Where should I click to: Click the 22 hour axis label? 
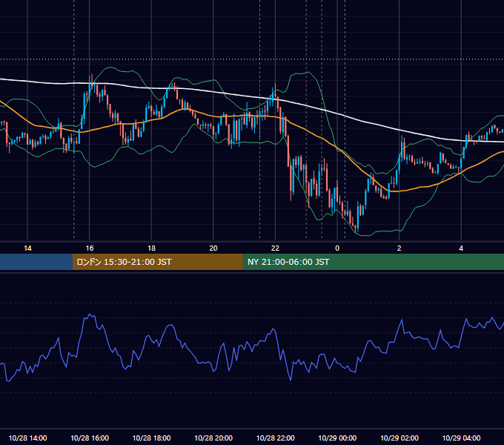pos(275,248)
